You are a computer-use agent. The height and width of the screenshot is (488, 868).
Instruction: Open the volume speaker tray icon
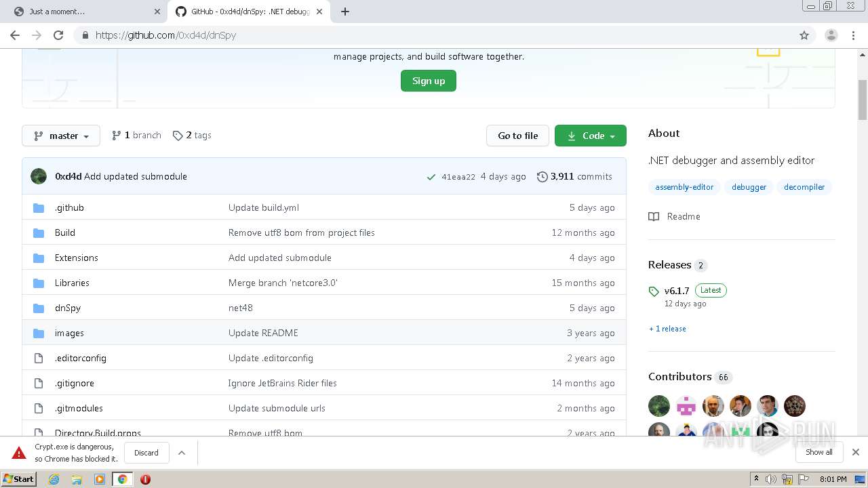tap(771, 479)
